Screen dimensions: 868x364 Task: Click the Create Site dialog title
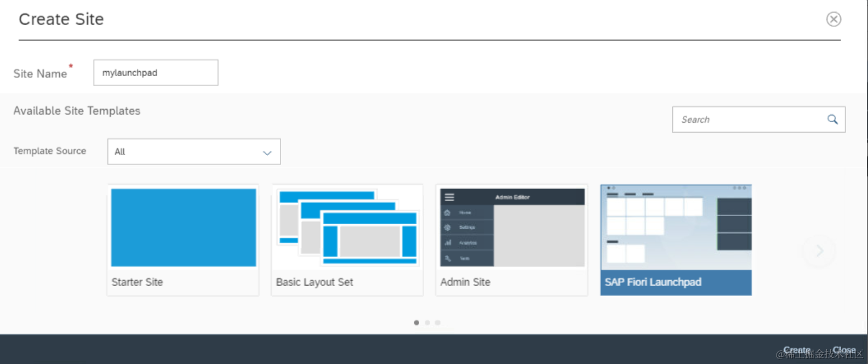click(x=61, y=19)
